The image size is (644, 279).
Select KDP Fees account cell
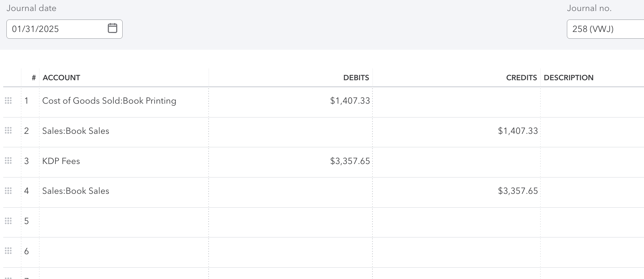(61, 161)
